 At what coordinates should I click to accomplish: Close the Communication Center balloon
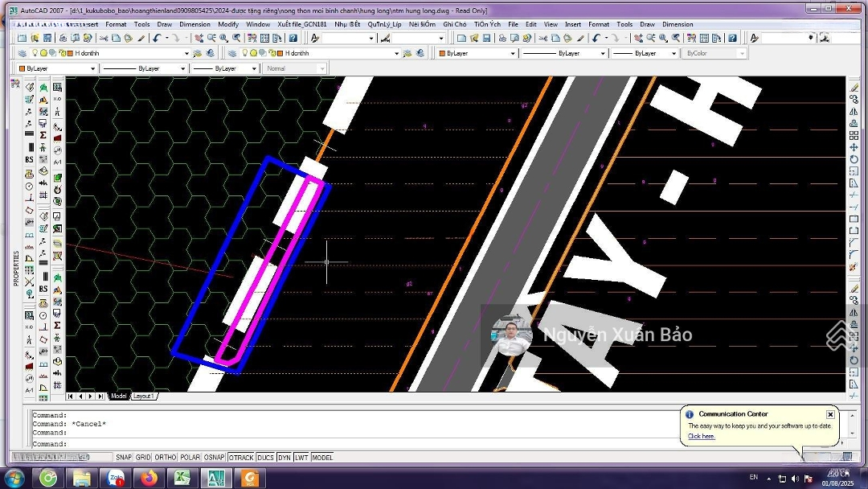click(x=830, y=415)
